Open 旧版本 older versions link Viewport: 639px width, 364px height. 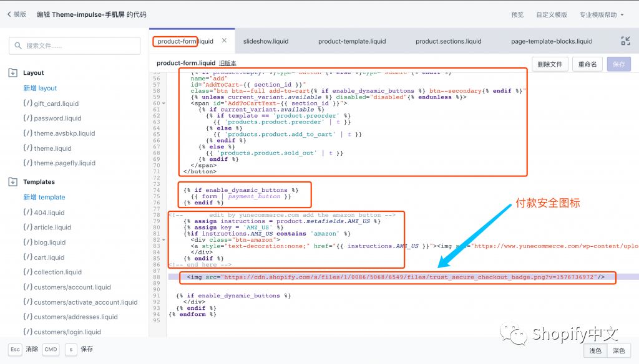tap(227, 63)
